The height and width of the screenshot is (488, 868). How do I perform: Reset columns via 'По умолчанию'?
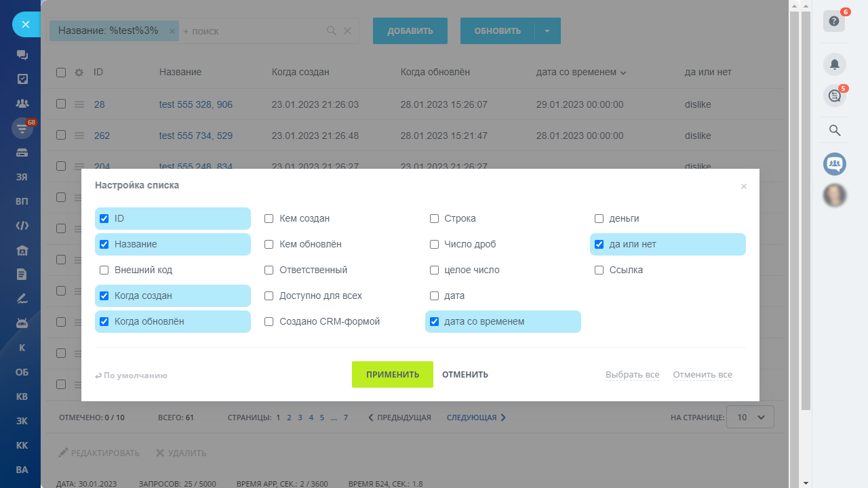pyautogui.click(x=131, y=375)
